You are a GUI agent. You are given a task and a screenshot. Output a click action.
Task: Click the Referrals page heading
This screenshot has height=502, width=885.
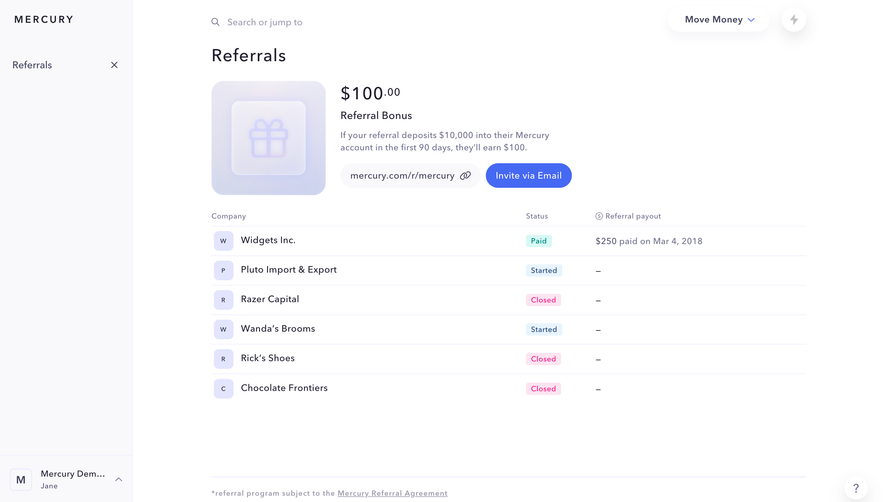(248, 55)
